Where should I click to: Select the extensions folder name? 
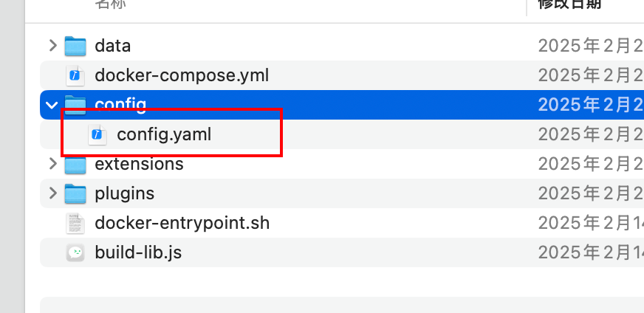[x=139, y=164]
